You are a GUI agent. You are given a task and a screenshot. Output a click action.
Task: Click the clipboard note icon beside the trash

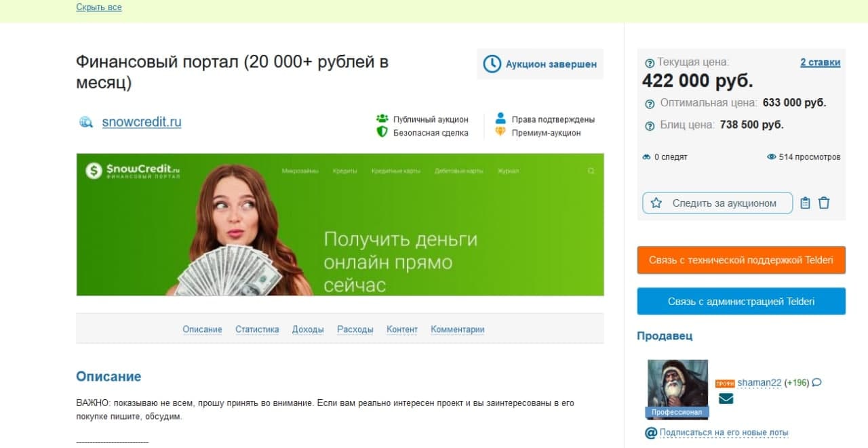(805, 203)
